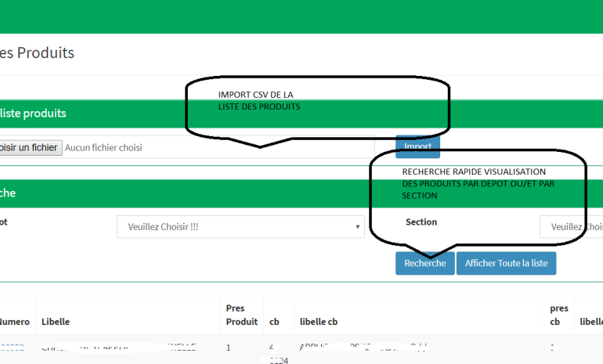Click the 'Aucun fichier choisi' file label

pyautogui.click(x=103, y=147)
